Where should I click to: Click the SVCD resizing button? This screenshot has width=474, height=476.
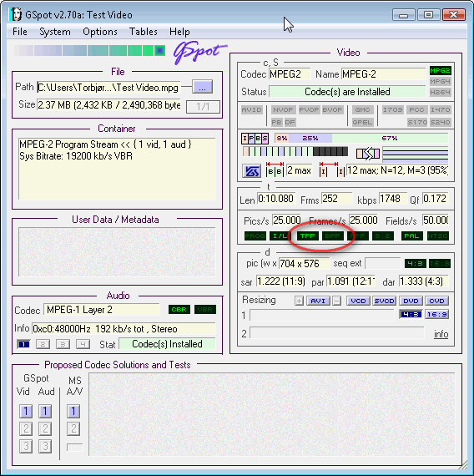tap(384, 301)
